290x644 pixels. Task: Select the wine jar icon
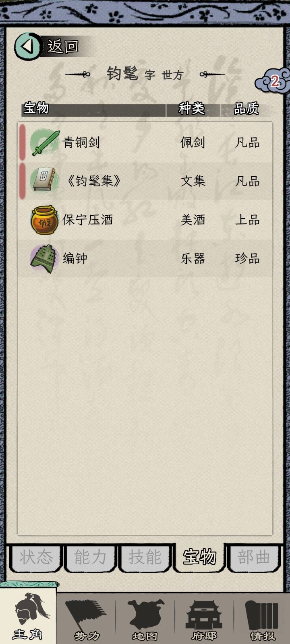[x=44, y=220]
